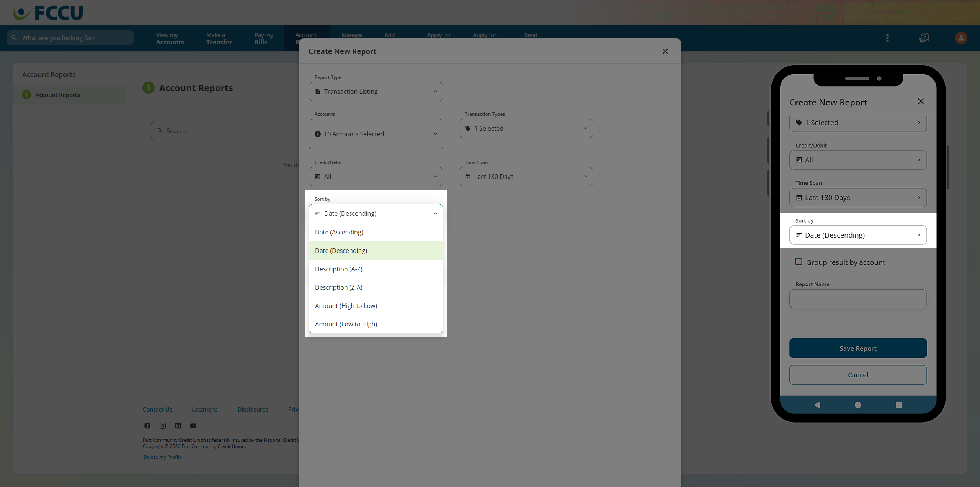Open Facebook social icon in footer

click(147, 426)
